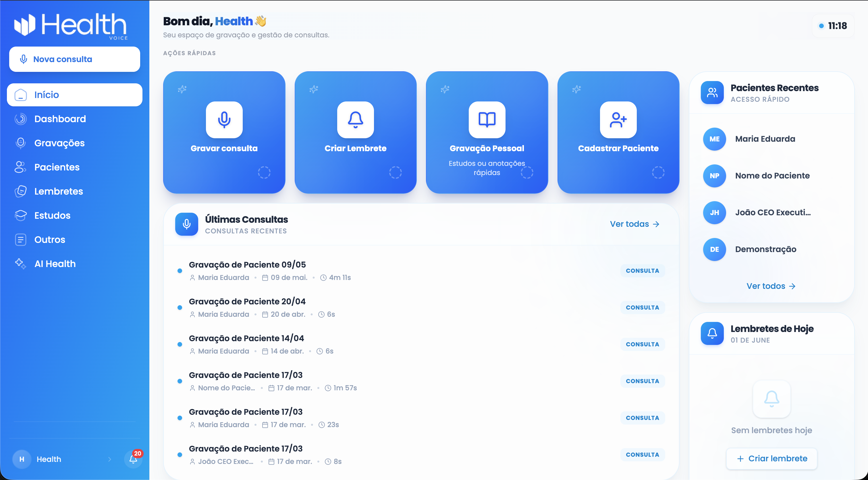Click the DE avatar circle
This screenshot has height=480, width=868.
(x=714, y=249)
